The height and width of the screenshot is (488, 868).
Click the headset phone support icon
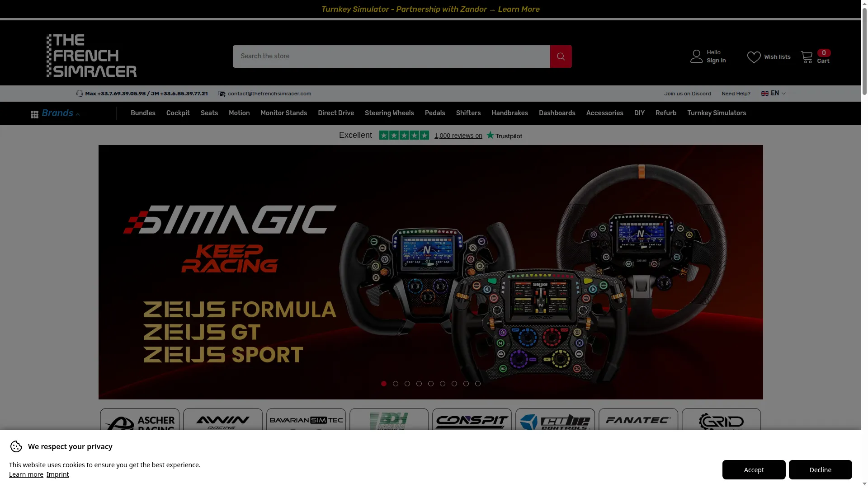click(x=80, y=94)
